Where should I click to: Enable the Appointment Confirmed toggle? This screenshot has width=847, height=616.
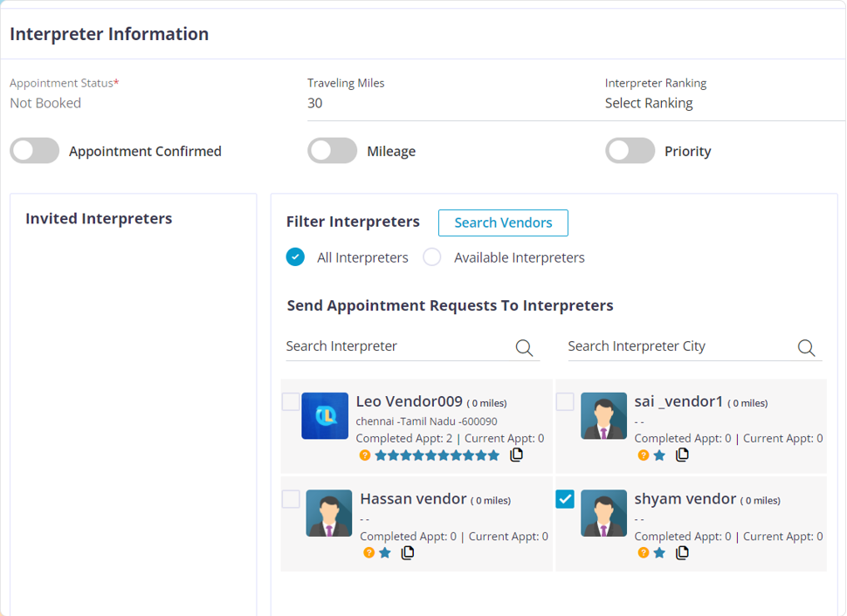coord(35,151)
